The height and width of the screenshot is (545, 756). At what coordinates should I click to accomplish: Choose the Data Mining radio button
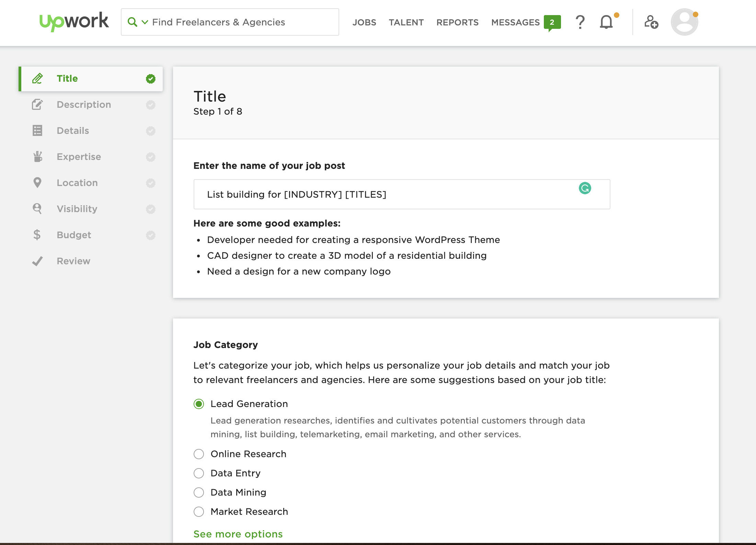199,492
